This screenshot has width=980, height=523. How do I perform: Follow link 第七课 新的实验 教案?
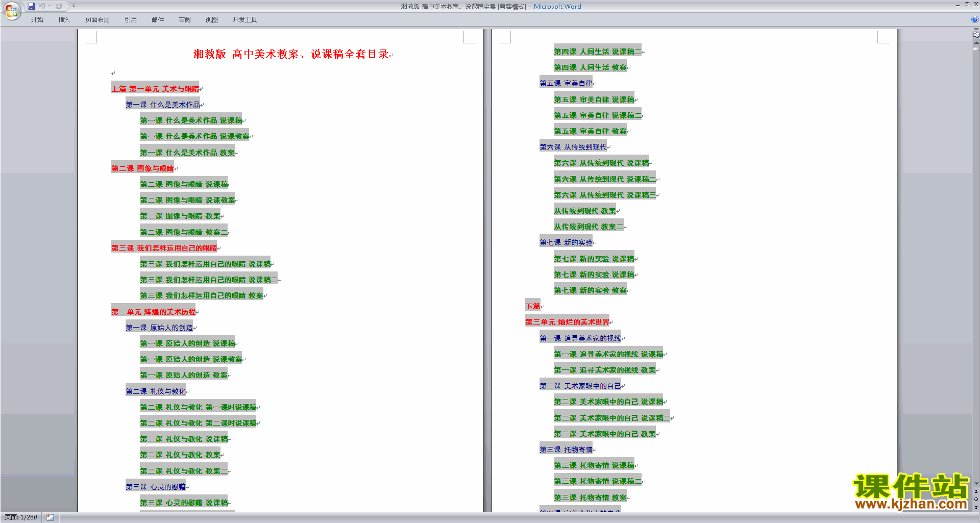pyautogui.click(x=591, y=290)
